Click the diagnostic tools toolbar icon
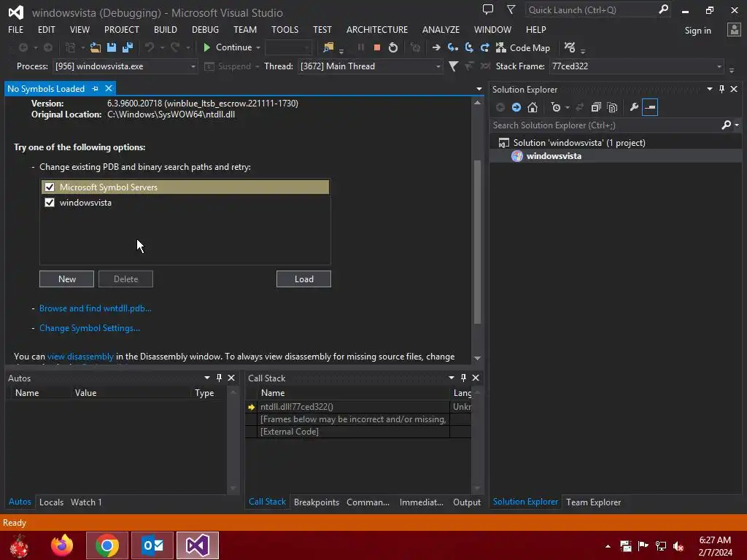This screenshot has height=560, width=747. tap(569, 47)
